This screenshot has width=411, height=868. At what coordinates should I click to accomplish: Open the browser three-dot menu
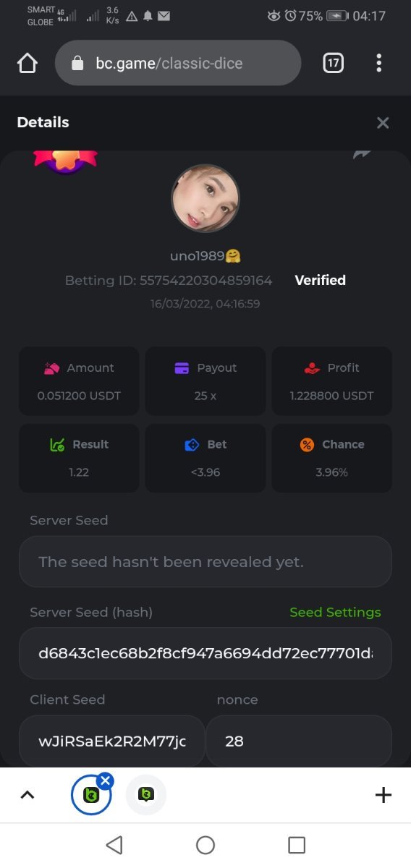378,63
